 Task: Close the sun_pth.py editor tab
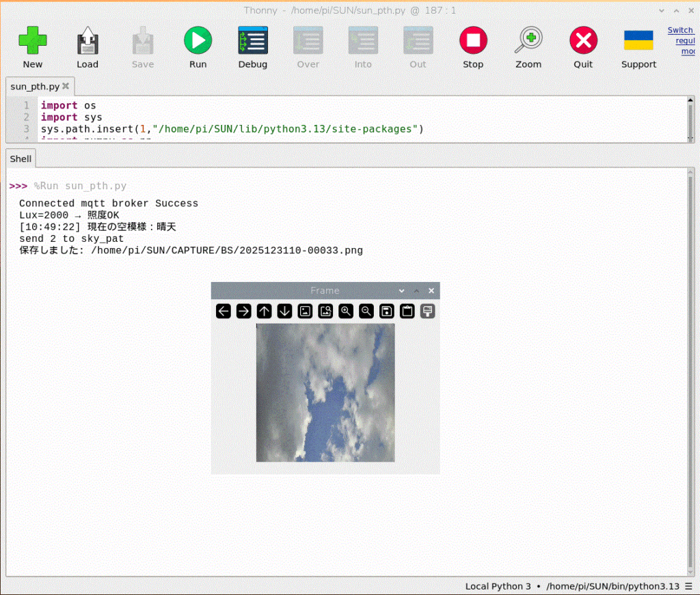(x=66, y=87)
